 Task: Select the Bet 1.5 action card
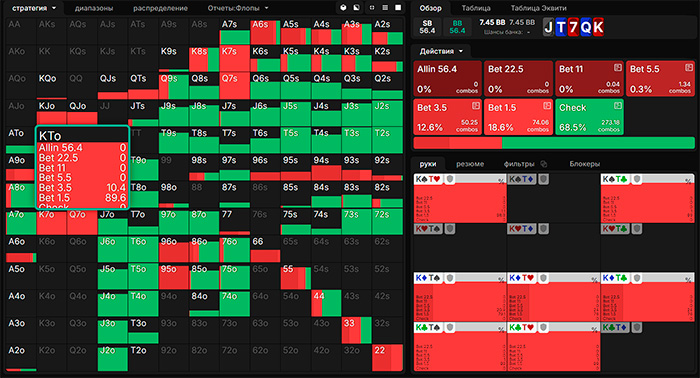click(518, 117)
